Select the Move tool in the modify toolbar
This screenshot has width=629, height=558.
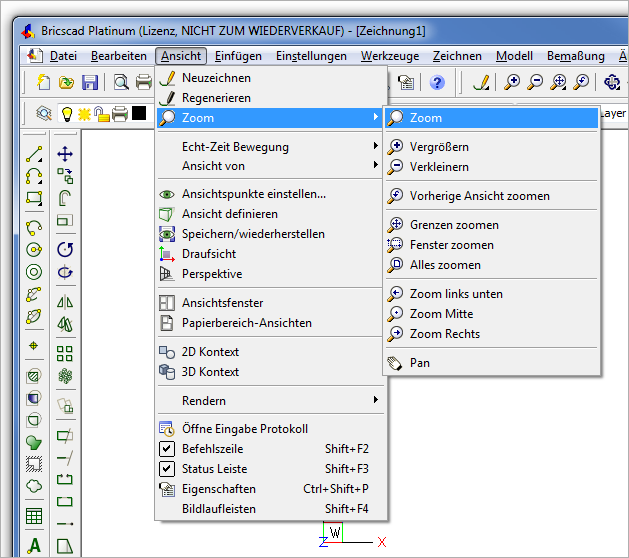[65, 154]
